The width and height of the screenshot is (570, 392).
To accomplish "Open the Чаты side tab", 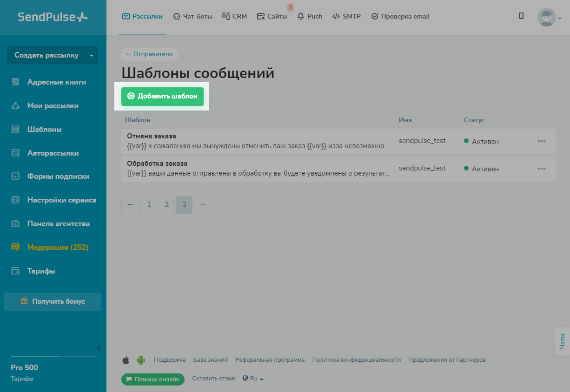I will point(563,341).
